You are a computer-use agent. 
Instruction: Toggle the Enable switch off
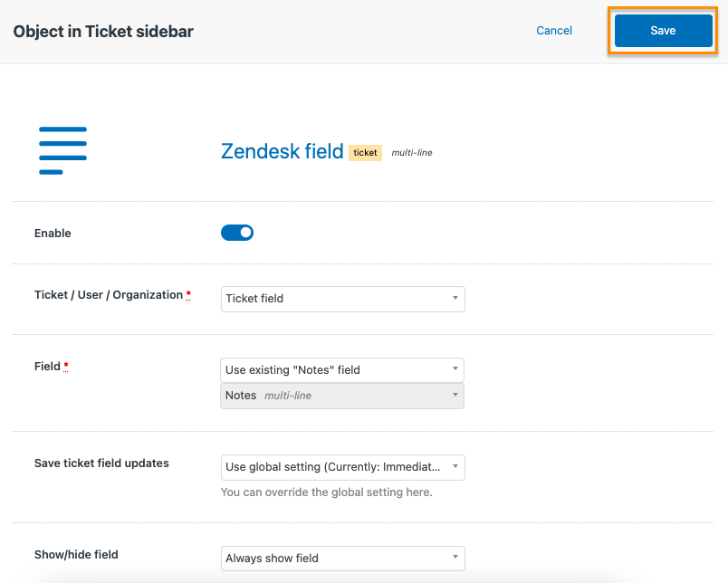click(237, 233)
